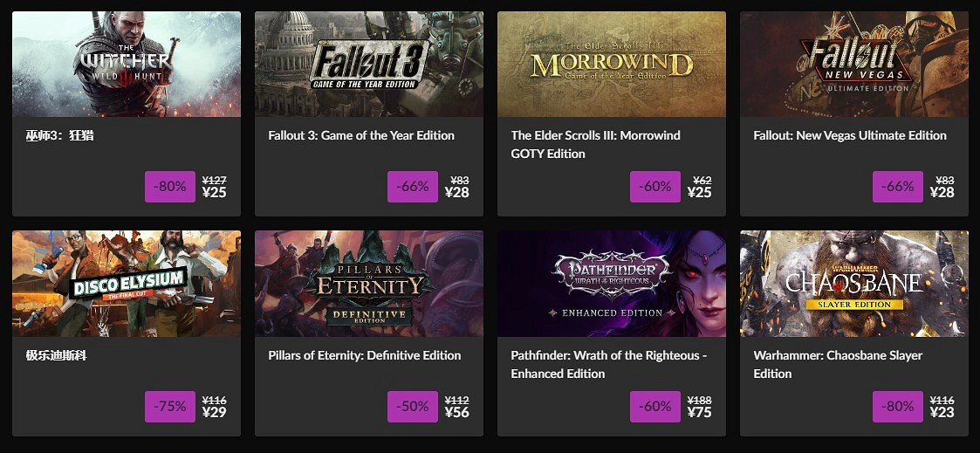Open the 极乐迪斯科 game title
Viewport: 980px width, 453px height.
pos(57,356)
